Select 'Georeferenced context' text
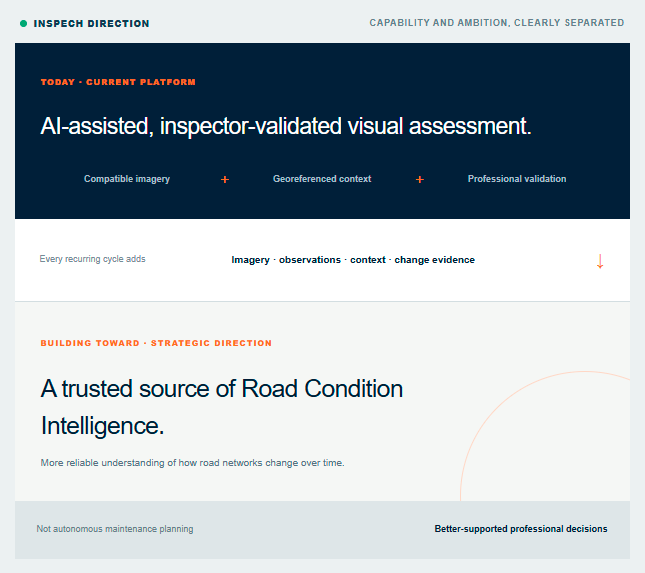Image resolution: width=645 pixels, height=573 pixels. pyautogui.click(x=322, y=179)
